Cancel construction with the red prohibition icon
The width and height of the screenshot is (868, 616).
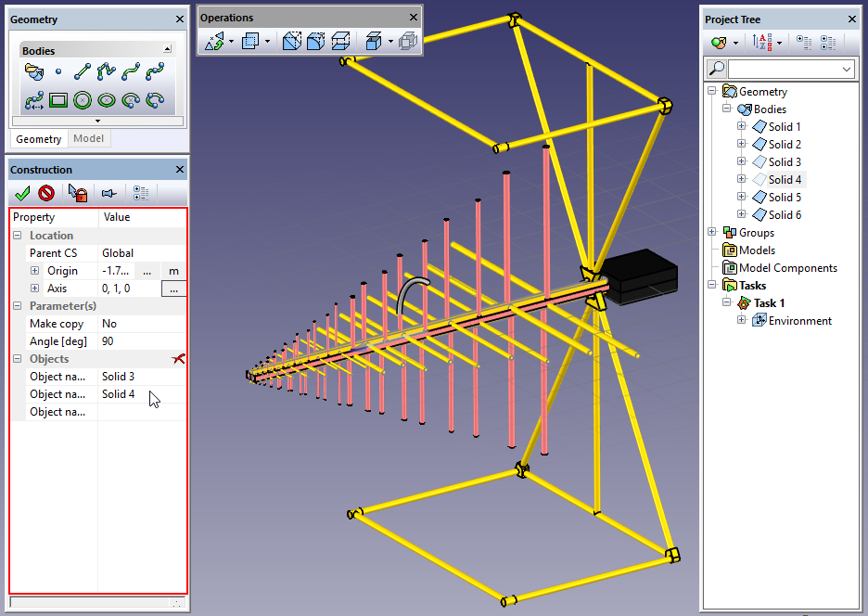(x=46, y=193)
